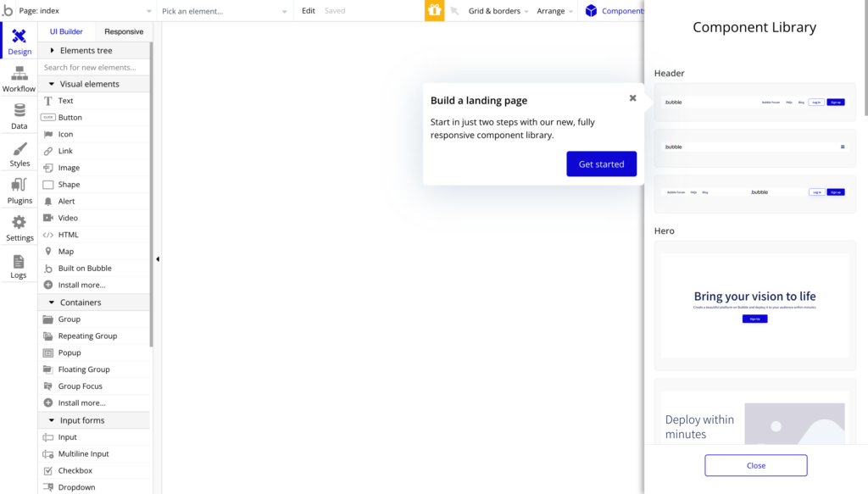Select the Shape element icon
The height and width of the screenshot is (494, 868).
point(48,185)
